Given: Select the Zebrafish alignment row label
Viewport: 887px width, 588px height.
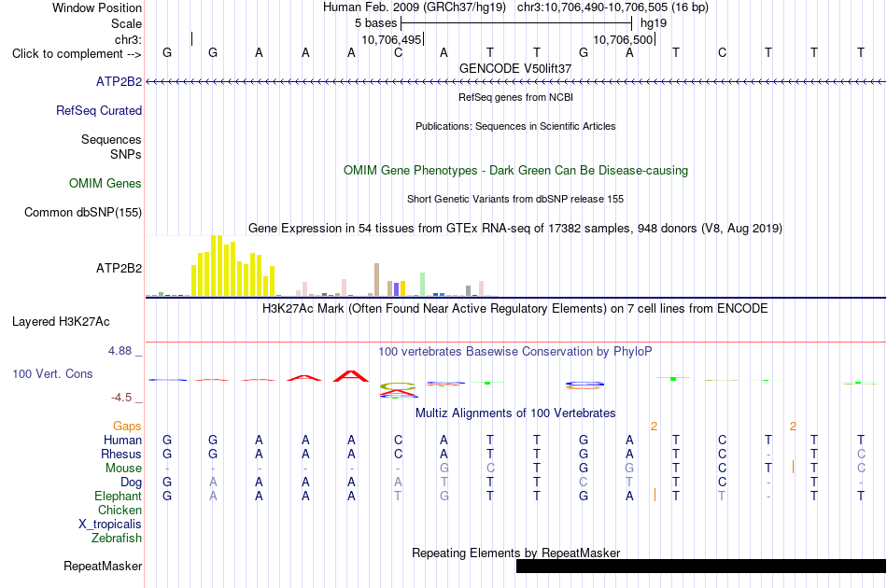Looking at the screenshot, I should pyautogui.click(x=117, y=539).
